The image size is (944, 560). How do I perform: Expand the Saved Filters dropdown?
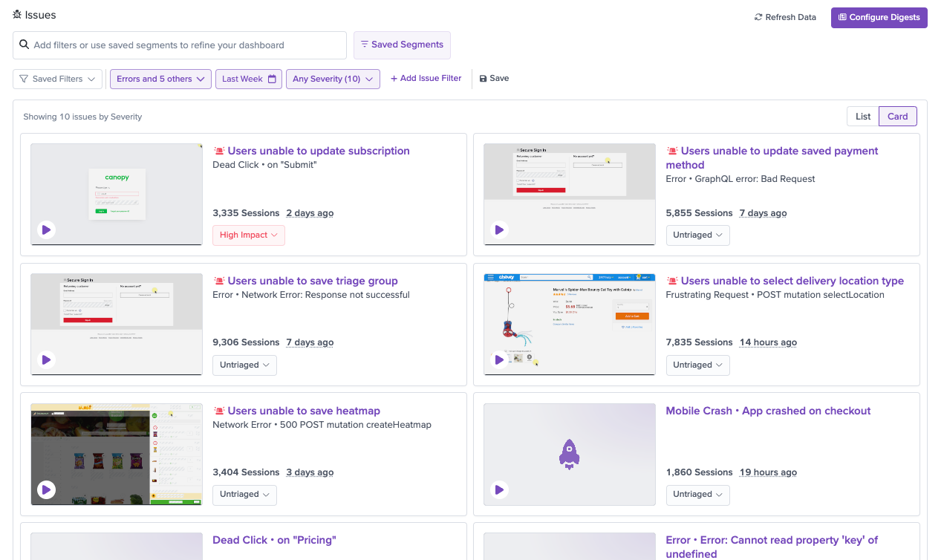(x=57, y=79)
